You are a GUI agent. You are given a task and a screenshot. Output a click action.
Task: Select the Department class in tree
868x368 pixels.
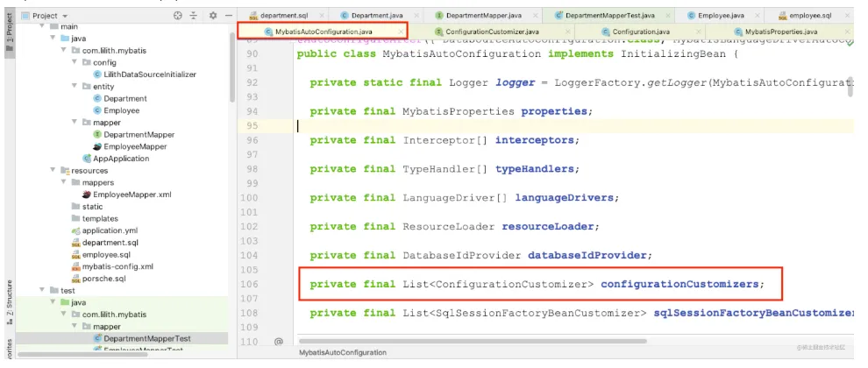tap(125, 98)
